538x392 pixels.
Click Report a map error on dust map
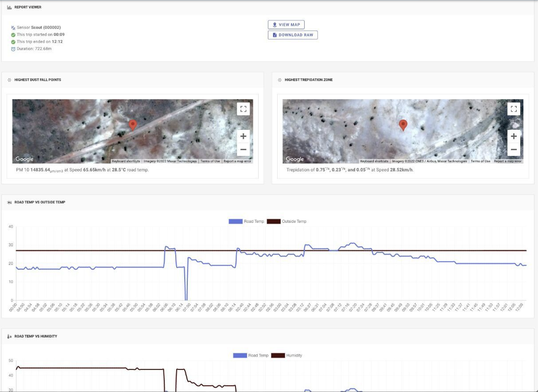point(237,161)
